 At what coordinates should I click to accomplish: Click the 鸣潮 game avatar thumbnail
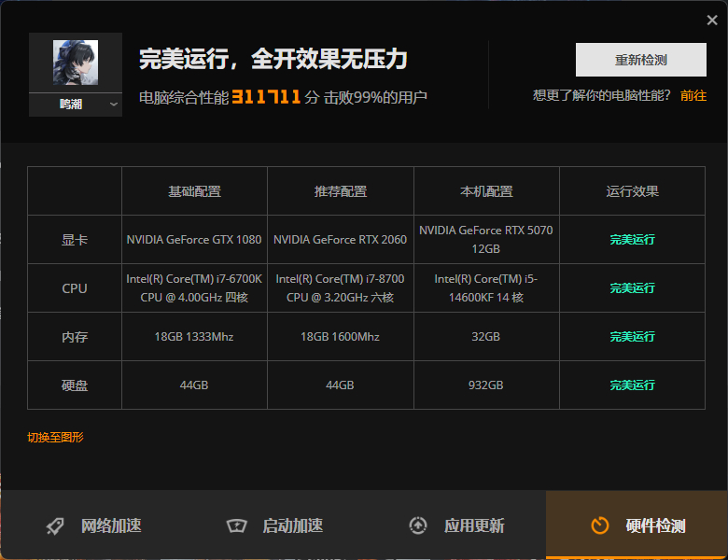[75, 63]
